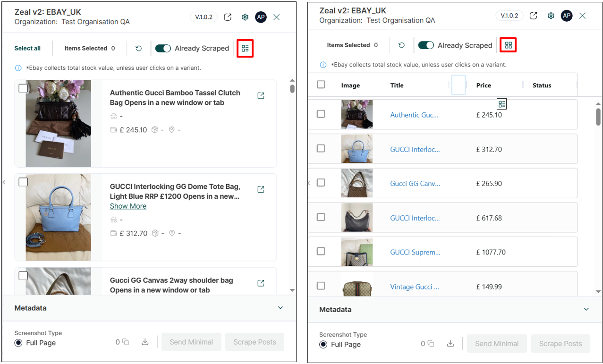Click AP avatar in left panel header
The width and height of the screenshot is (603, 364).
[261, 17]
